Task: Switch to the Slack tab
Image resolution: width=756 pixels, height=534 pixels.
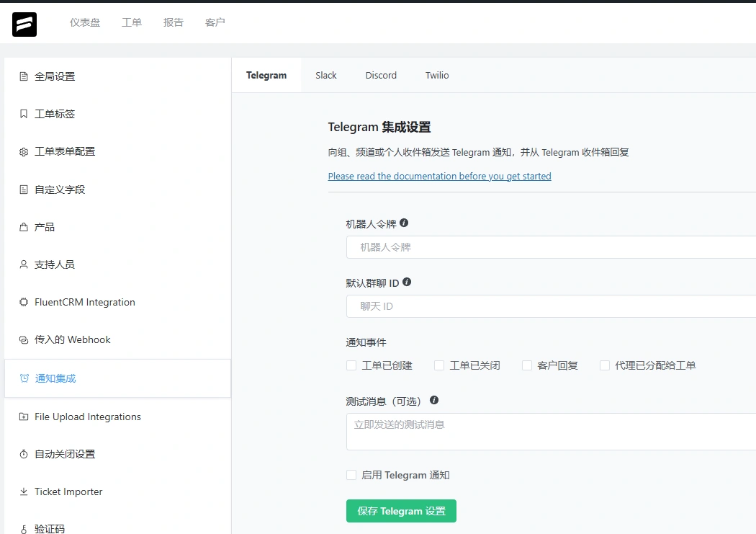Action: click(325, 75)
